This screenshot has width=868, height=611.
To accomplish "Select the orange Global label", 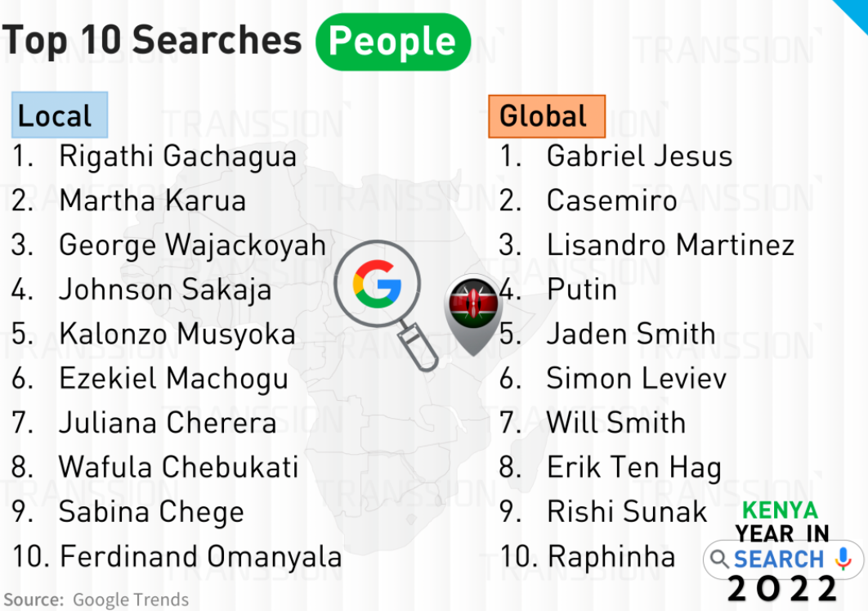I will 546,116.
